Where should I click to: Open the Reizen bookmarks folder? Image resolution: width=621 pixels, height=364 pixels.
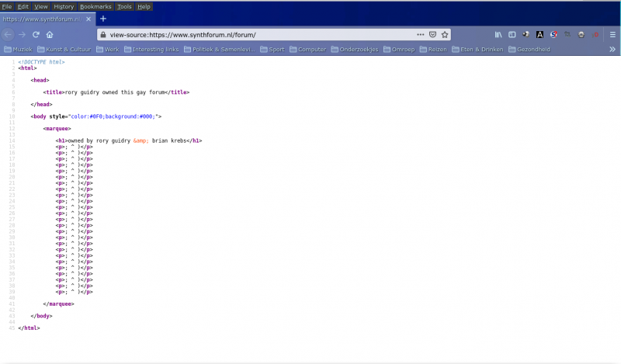[433, 50]
